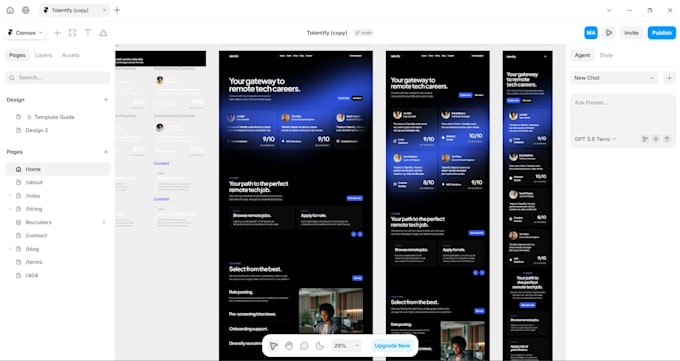Screen dimensions: 680x361
Task: Expand the /hiring page group
Action: (x=10, y=209)
